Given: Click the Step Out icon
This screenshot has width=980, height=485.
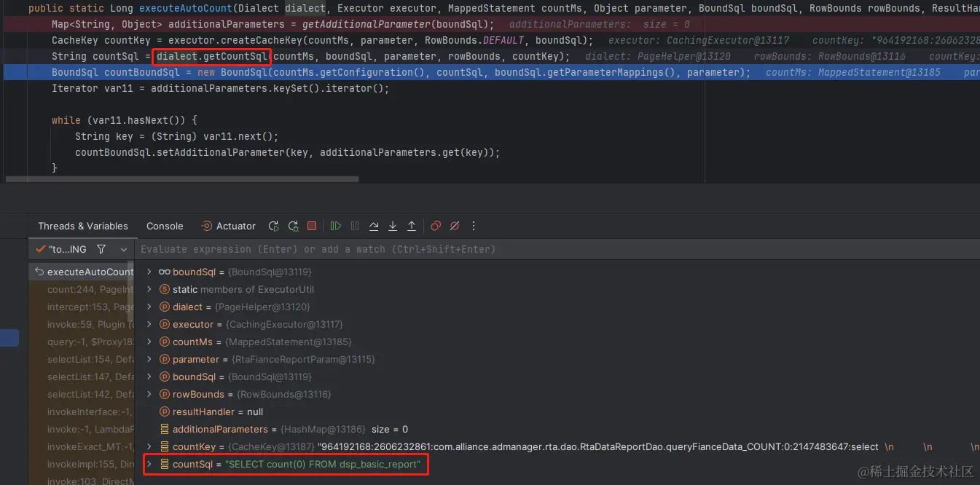Looking at the screenshot, I should pos(412,226).
